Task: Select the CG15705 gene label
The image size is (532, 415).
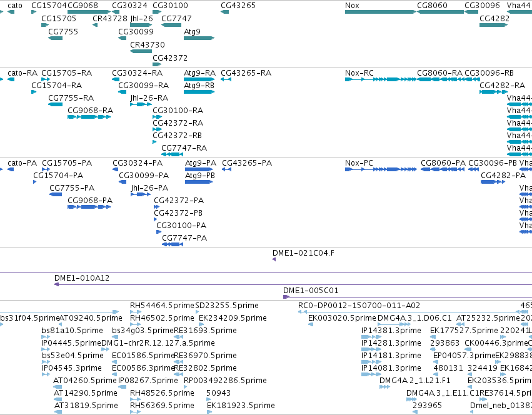Action: pos(59,19)
